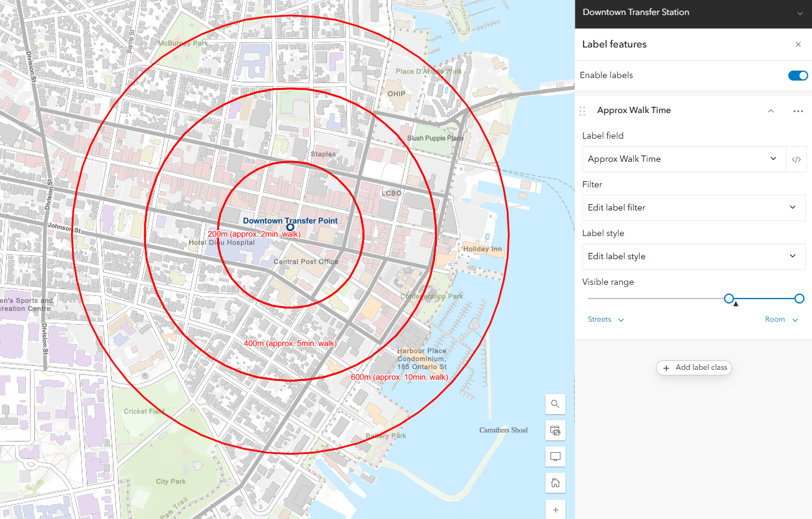Image resolution: width=812 pixels, height=519 pixels.
Task: Toggle the Enable labels switch
Action: [x=798, y=76]
